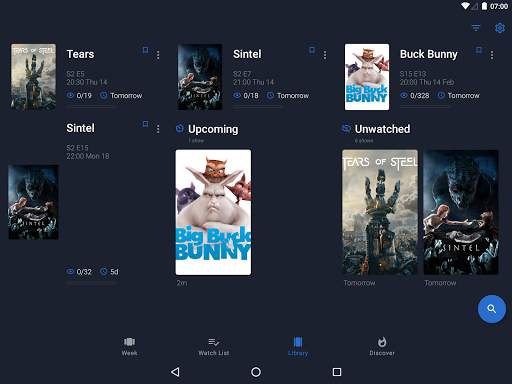Click clock icon on the Tears card
The width and height of the screenshot is (512, 384).
(x=104, y=95)
